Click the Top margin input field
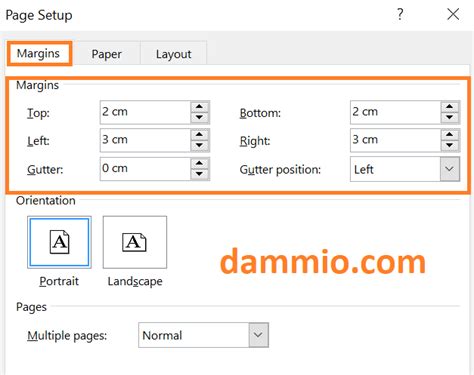The image size is (474, 375). coord(145,112)
